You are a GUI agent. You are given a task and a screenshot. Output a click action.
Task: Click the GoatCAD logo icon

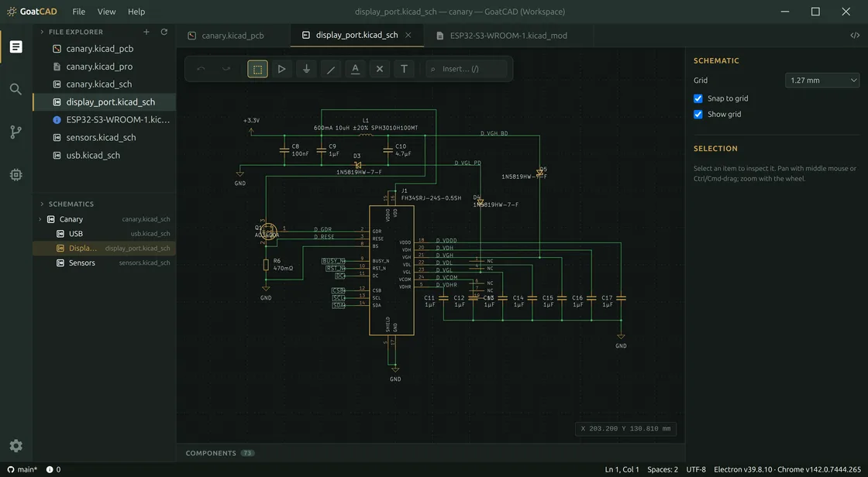12,12
